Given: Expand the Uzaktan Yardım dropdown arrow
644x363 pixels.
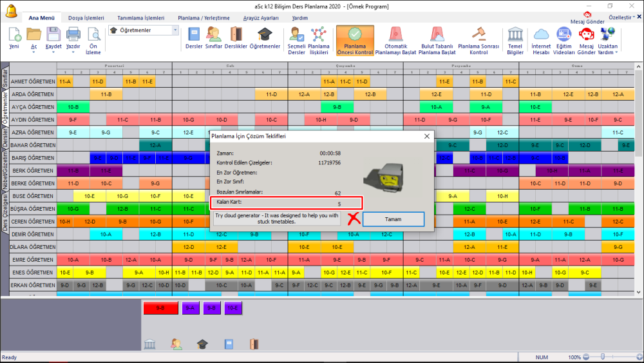Looking at the screenshot, I should pyautogui.click(x=616, y=52).
